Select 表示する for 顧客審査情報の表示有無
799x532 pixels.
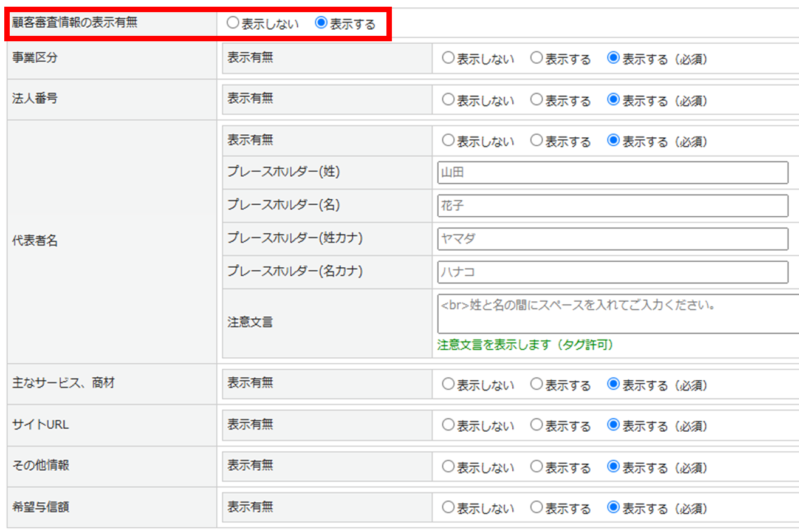coord(321,24)
